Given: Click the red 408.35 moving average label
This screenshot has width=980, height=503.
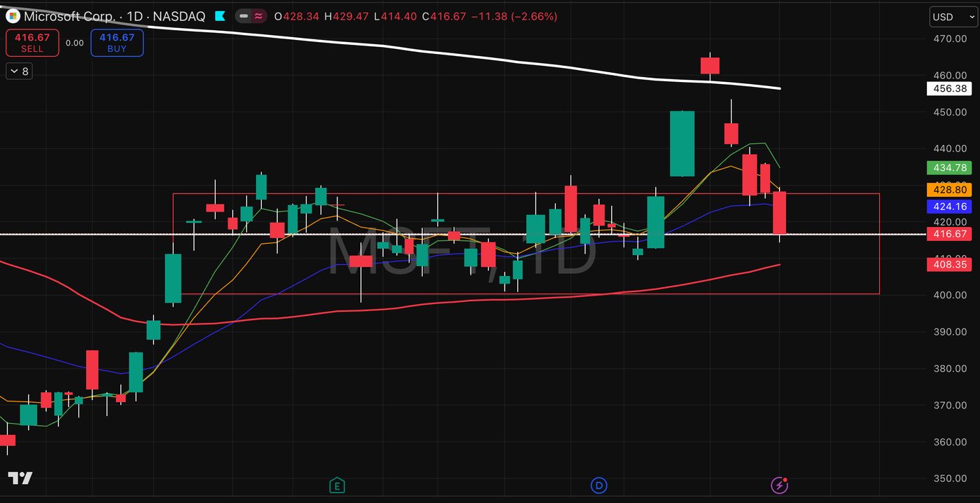Looking at the screenshot, I should pos(950,264).
